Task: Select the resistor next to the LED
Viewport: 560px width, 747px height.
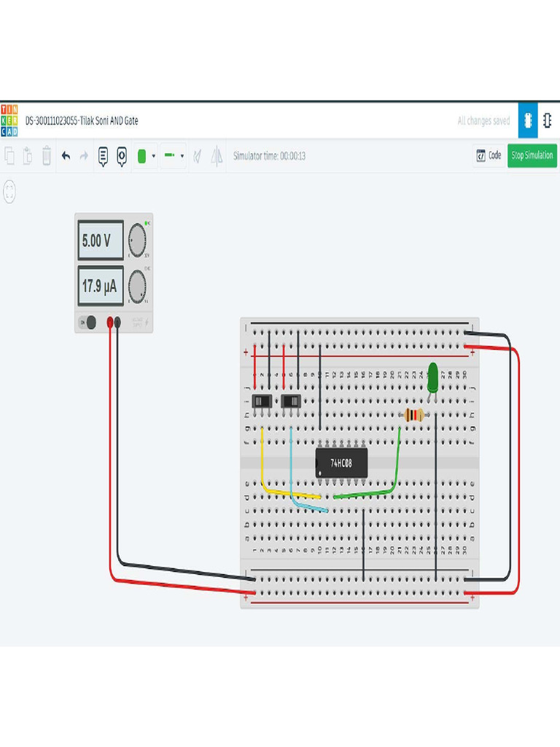Action: coord(414,415)
